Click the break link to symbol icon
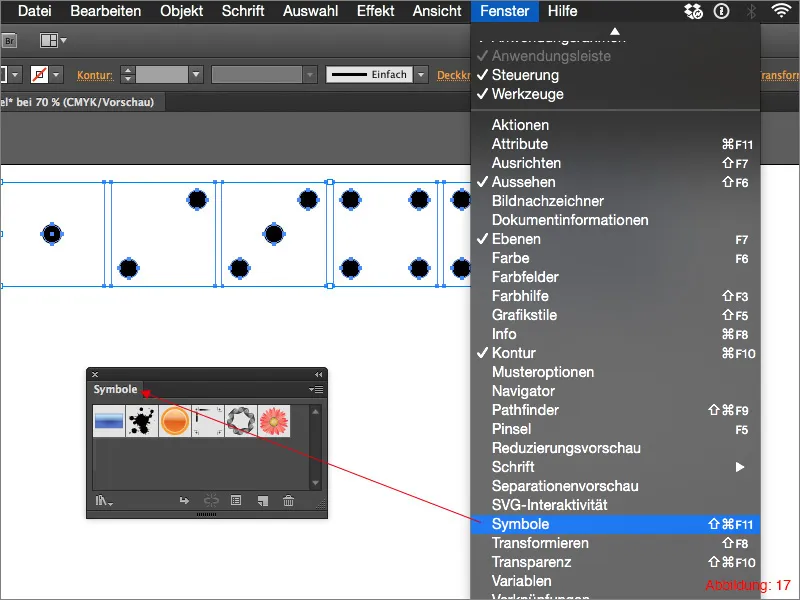The width and height of the screenshot is (800, 600). (x=211, y=501)
